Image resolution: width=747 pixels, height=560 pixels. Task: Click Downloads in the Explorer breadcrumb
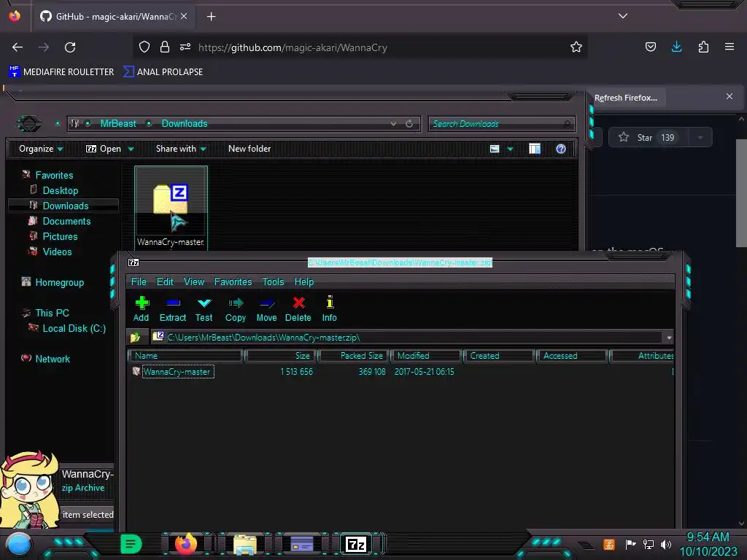coord(185,123)
